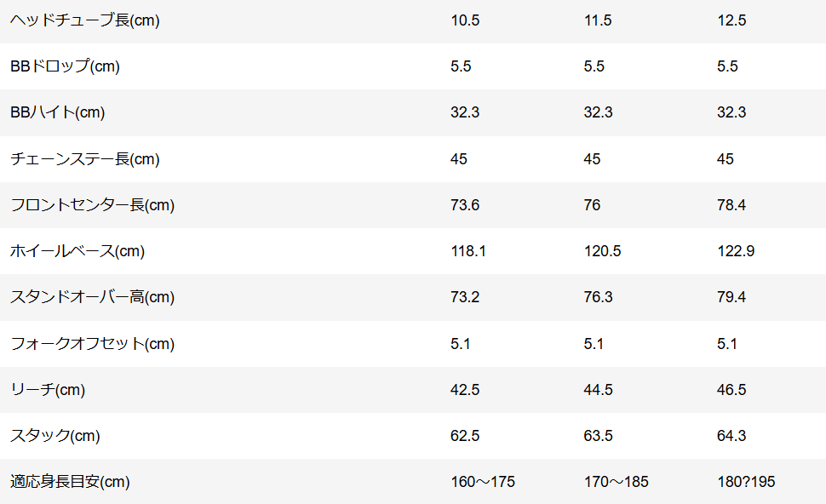The image size is (826, 504).
Task: Click the 160～175 height range cell
Action: pyautogui.click(x=483, y=482)
